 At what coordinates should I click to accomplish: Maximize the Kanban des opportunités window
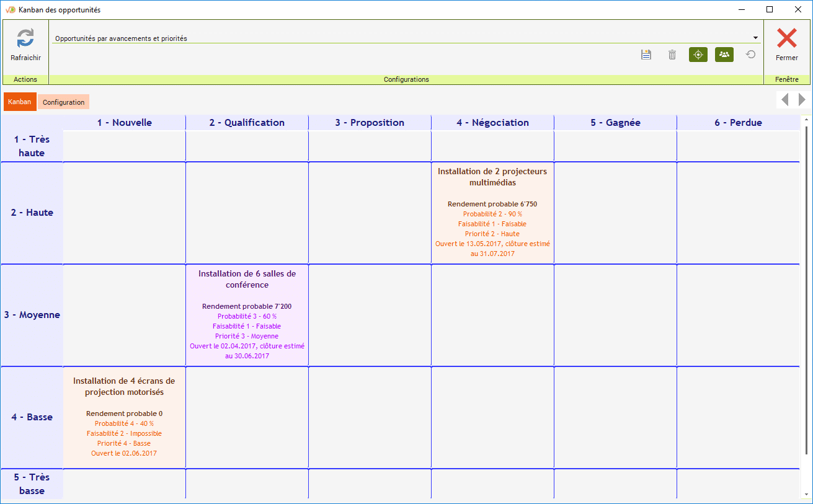769,9
